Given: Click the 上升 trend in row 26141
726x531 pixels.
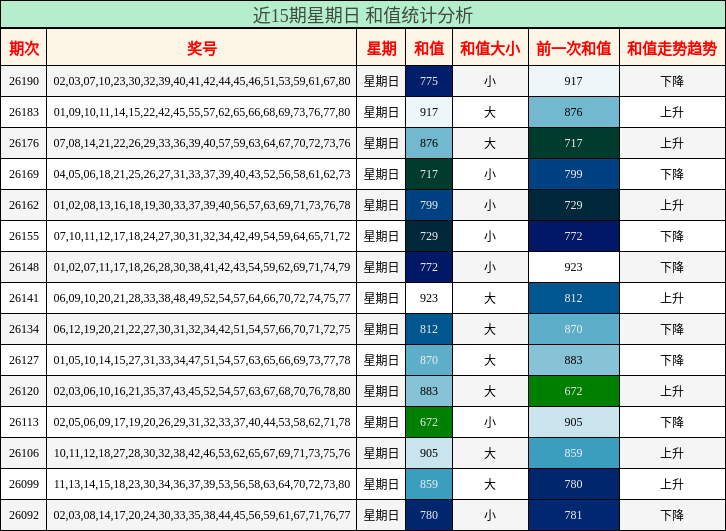Looking at the screenshot, I should click(672, 299).
